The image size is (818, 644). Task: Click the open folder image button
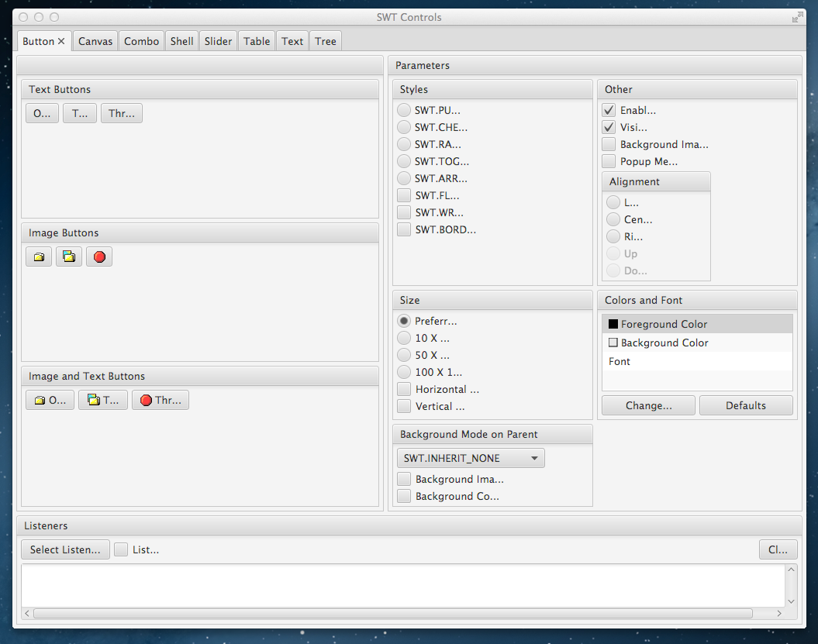point(69,257)
